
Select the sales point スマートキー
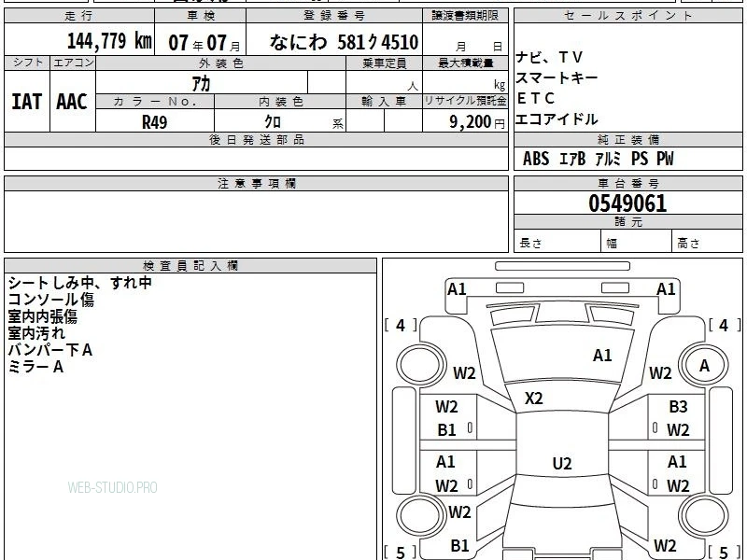click(557, 77)
